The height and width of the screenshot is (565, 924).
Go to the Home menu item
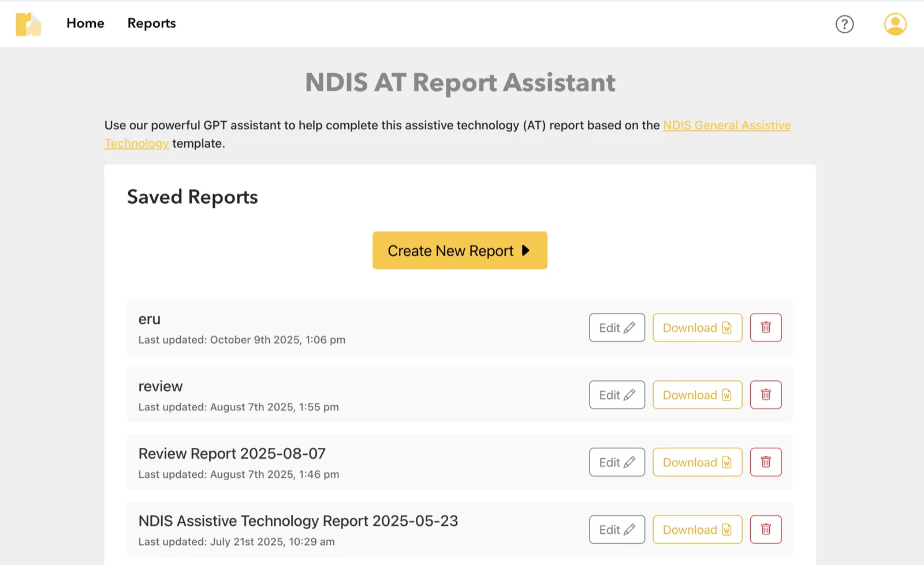click(x=85, y=23)
